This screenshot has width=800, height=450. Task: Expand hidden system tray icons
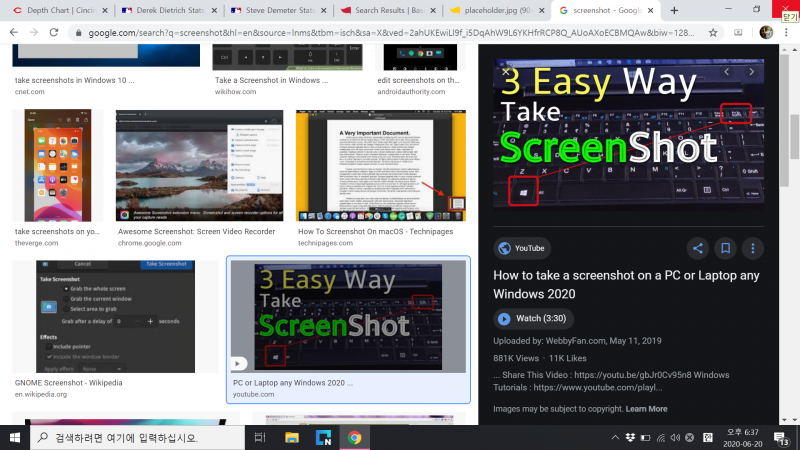tap(613, 437)
